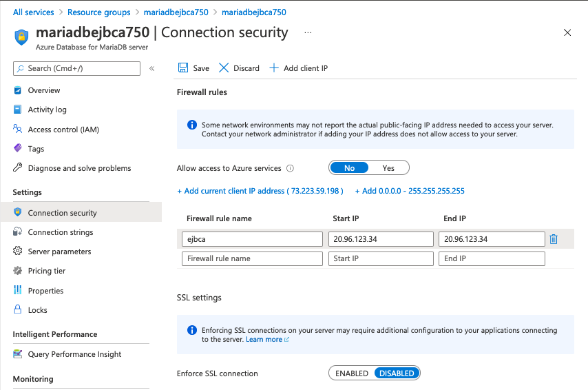Delete the ejbca firewall rule with trash icon
The height and width of the screenshot is (390, 588).
click(553, 239)
